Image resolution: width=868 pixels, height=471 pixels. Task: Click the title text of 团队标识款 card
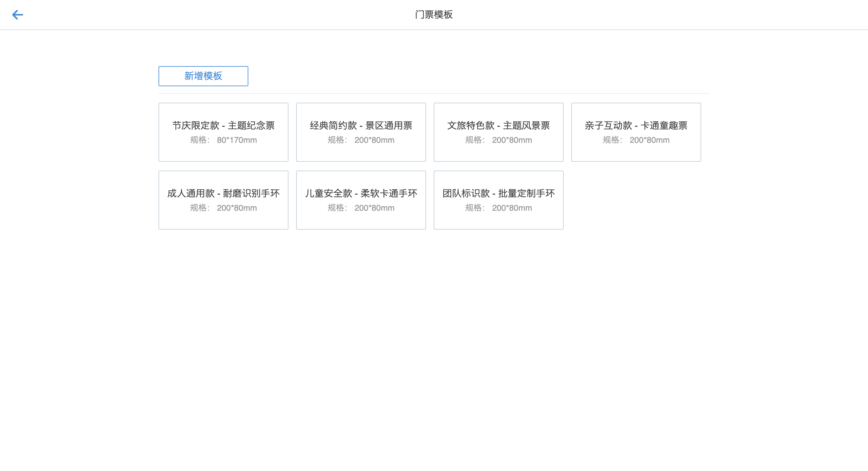coord(498,193)
